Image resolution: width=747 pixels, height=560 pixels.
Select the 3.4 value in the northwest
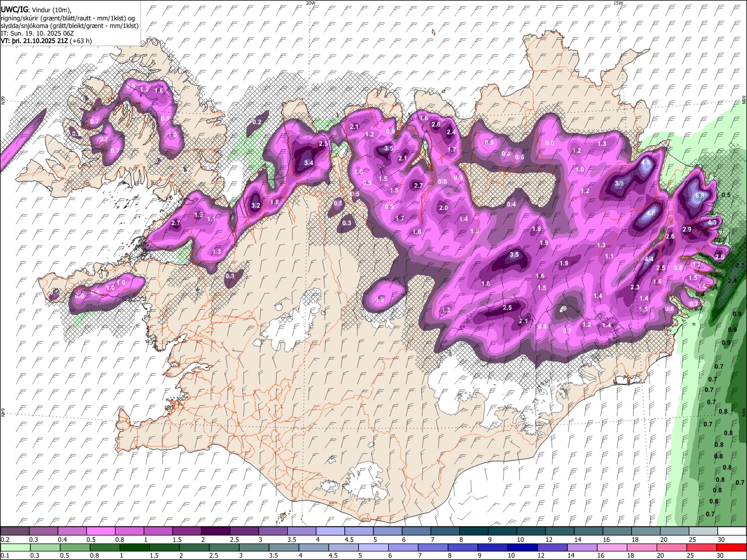(309, 163)
